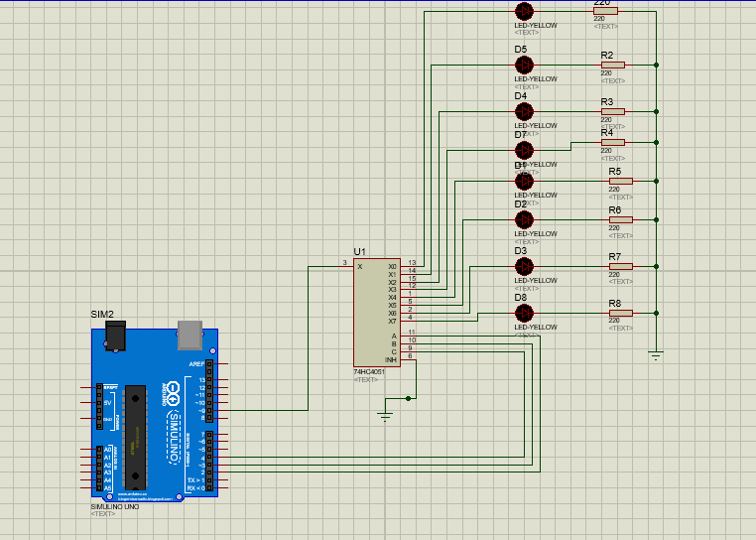Click the X pin of U1
The height and width of the screenshot is (540, 756).
[360, 266]
